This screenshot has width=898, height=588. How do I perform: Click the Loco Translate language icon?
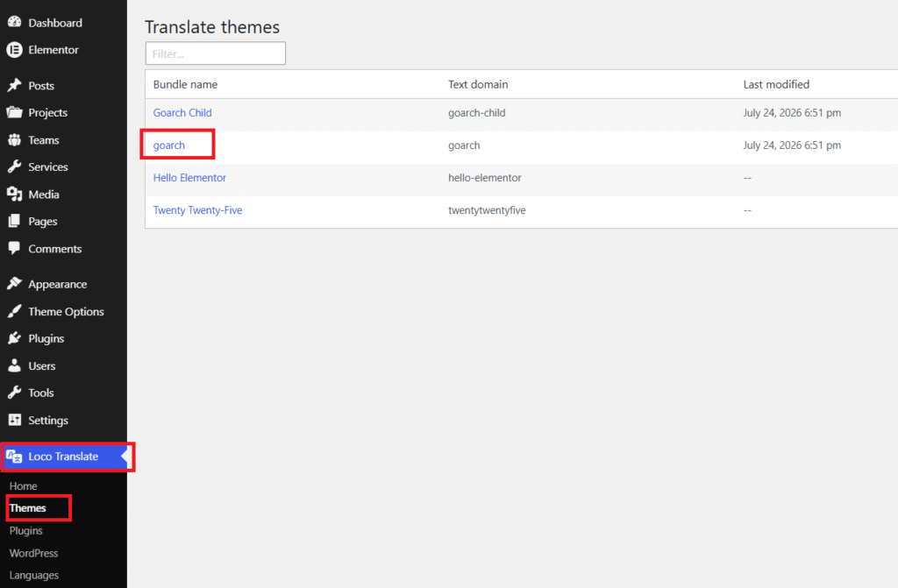pyautogui.click(x=14, y=457)
